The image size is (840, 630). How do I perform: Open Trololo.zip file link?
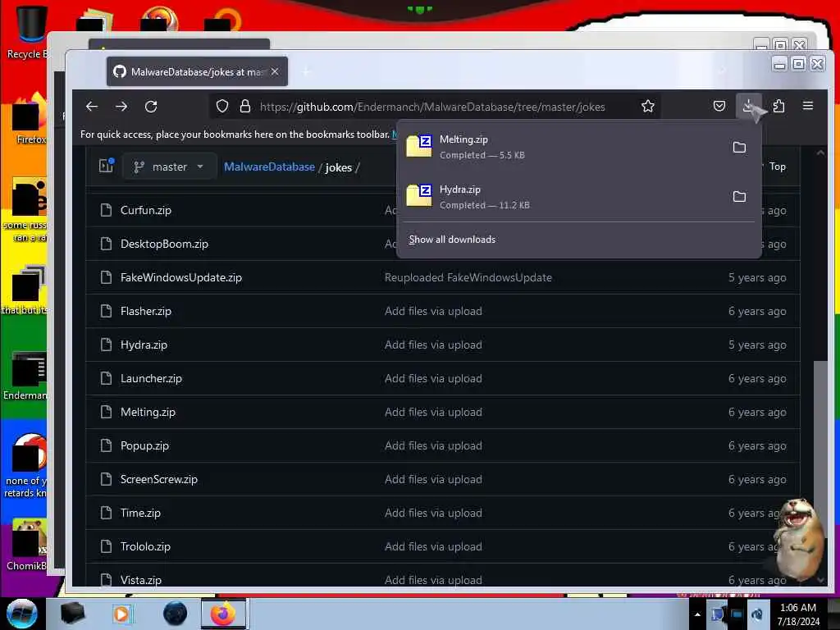click(145, 546)
